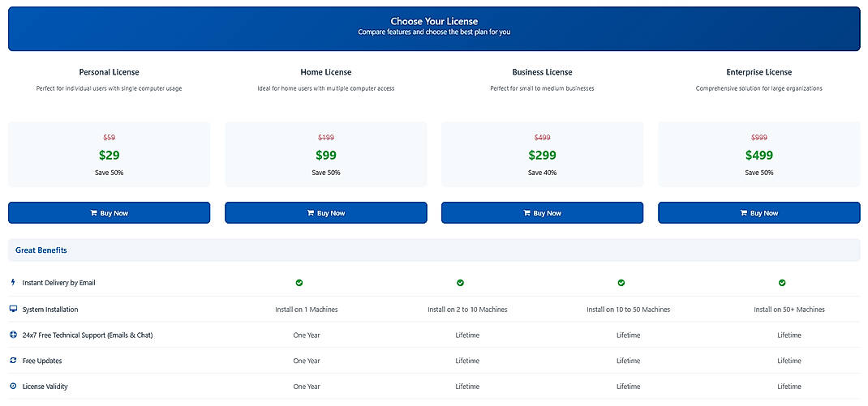Click the 'Install on 1 Machines' cell
Screen dimensions: 868x406
[306, 310]
